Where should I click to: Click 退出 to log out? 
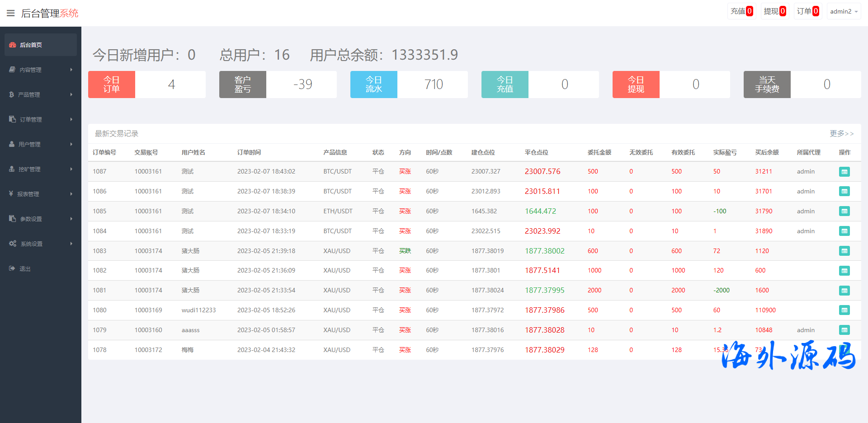tap(25, 268)
